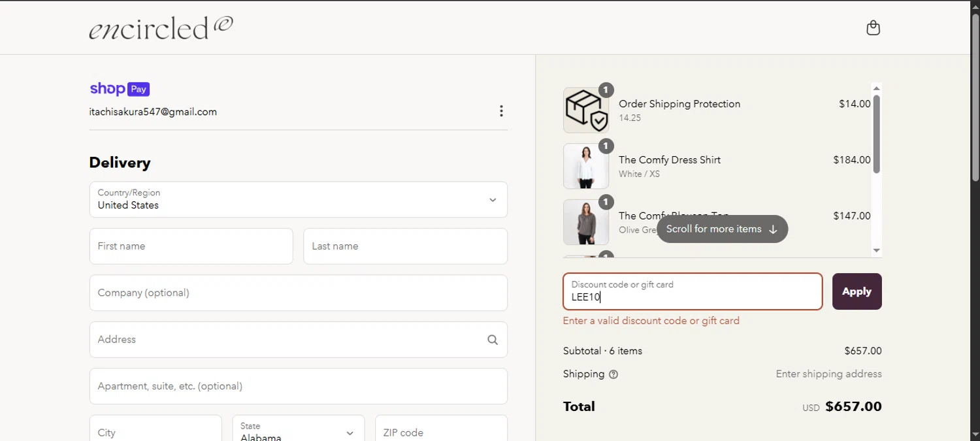Screen dimensions: 980x441
Task: Click the encircled store logo
Action: (x=161, y=27)
